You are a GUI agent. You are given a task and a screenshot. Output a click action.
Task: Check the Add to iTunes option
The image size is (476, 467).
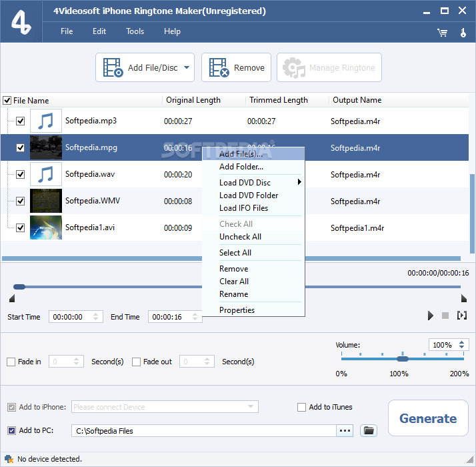pyautogui.click(x=301, y=407)
